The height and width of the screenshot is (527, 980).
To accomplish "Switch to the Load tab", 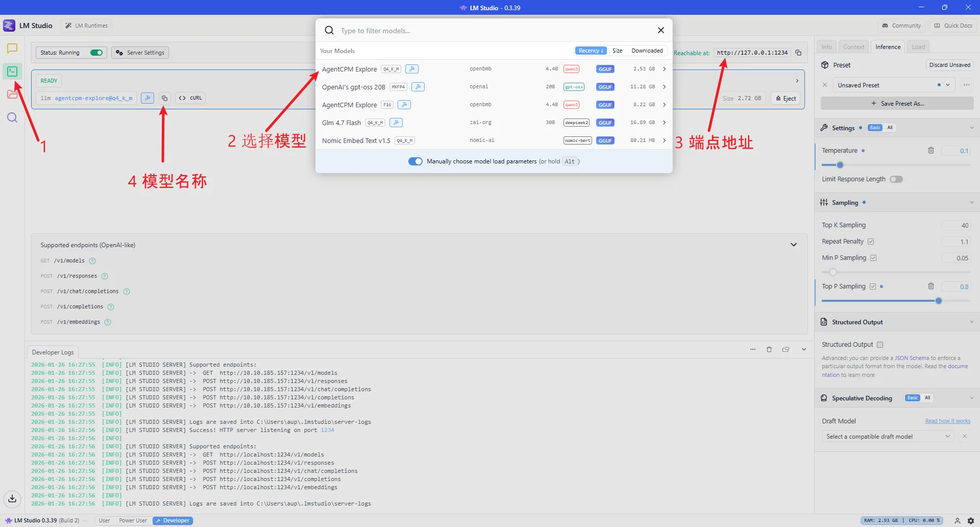I will 918,47.
